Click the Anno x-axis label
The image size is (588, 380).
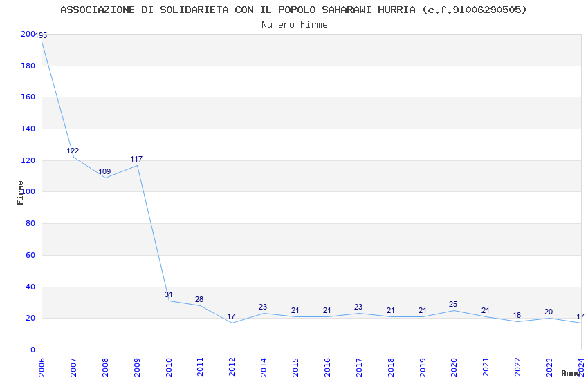[x=571, y=373]
